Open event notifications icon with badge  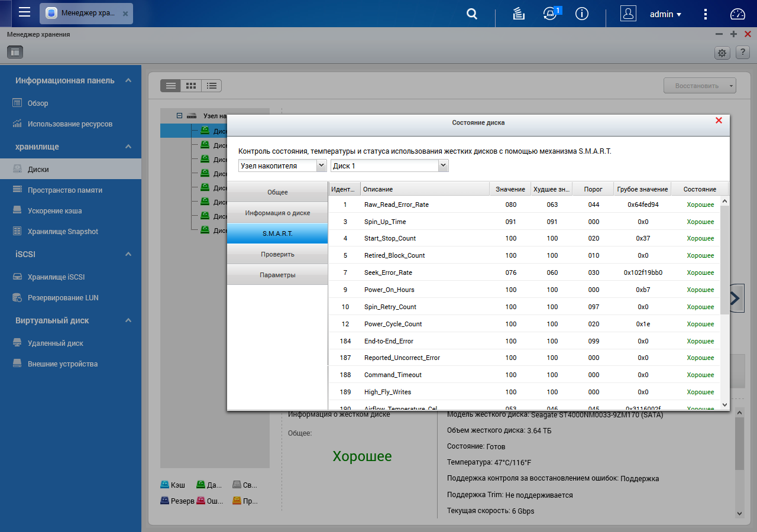(x=551, y=14)
